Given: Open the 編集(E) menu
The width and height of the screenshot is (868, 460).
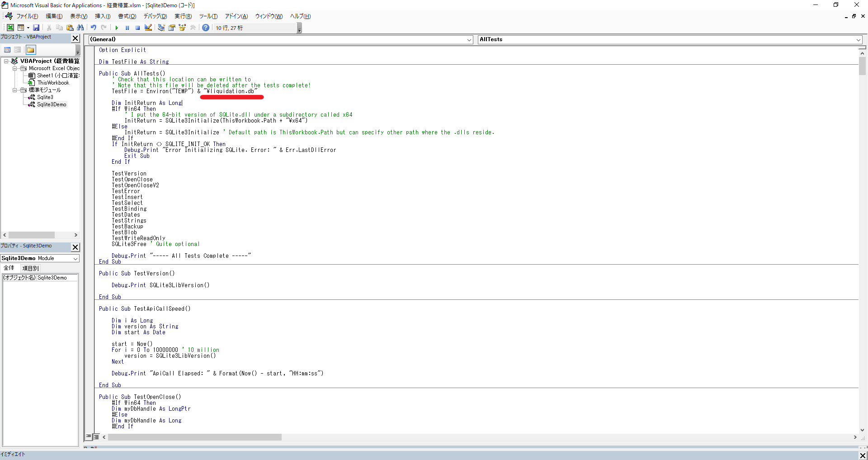Looking at the screenshot, I should tap(54, 16).
